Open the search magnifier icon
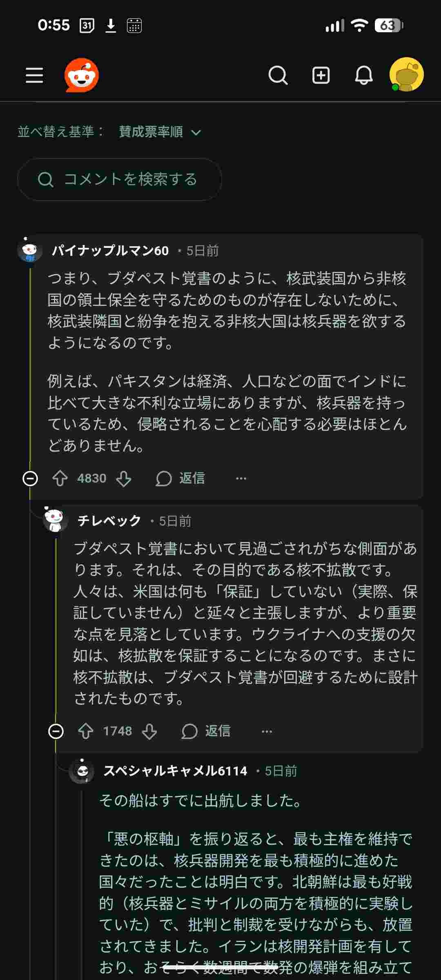441x980 pixels. (278, 76)
